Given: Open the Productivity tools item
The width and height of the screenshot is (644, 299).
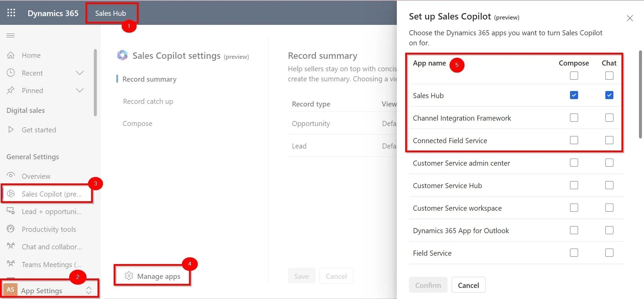Looking at the screenshot, I should click(x=49, y=229).
